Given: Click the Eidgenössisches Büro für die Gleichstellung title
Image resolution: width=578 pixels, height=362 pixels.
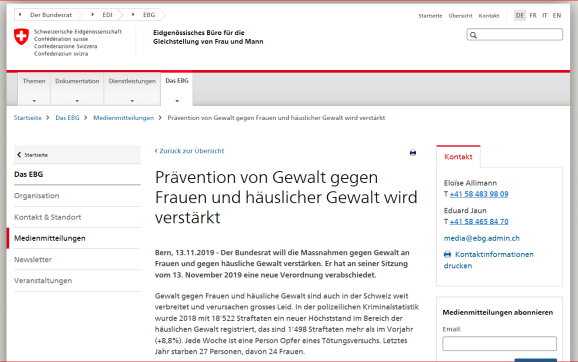Looking at the screenshot, I should tap(208, 37).
